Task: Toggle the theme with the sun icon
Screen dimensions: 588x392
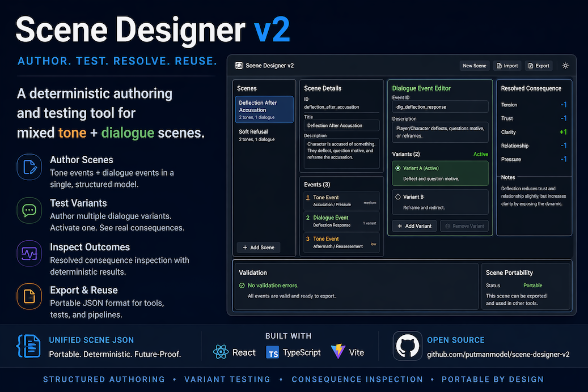Action: point(565,65)
